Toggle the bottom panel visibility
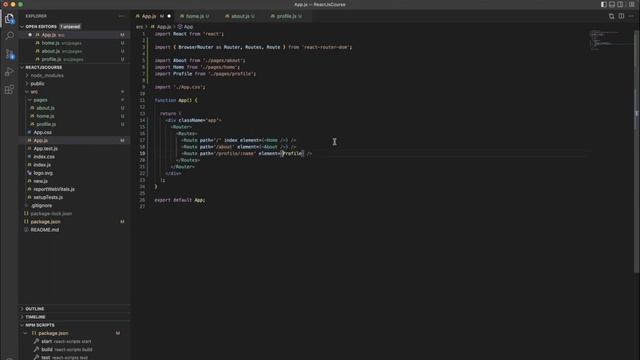Viewport: 640px width, 360px height. click(612, 4)
